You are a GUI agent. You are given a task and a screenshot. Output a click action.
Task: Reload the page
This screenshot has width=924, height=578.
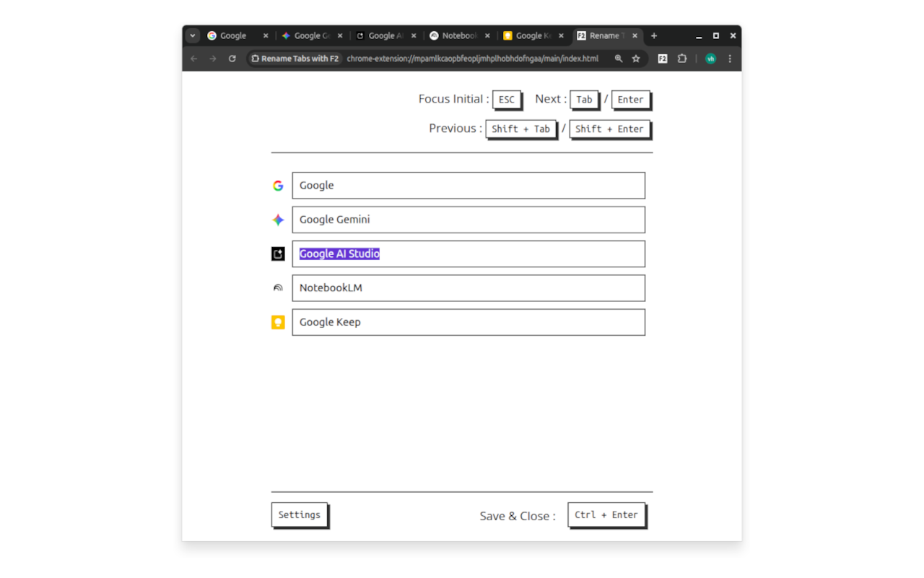(x=232, y=59)
